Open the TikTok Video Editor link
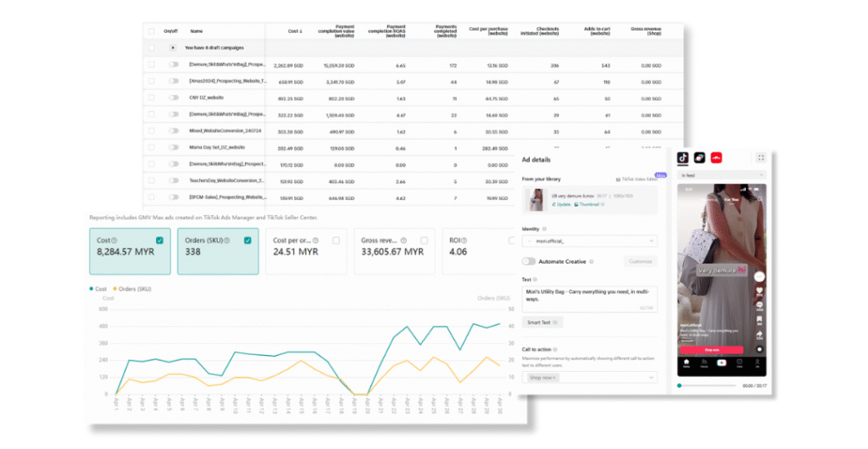The image size is (868, 449). 636,179
